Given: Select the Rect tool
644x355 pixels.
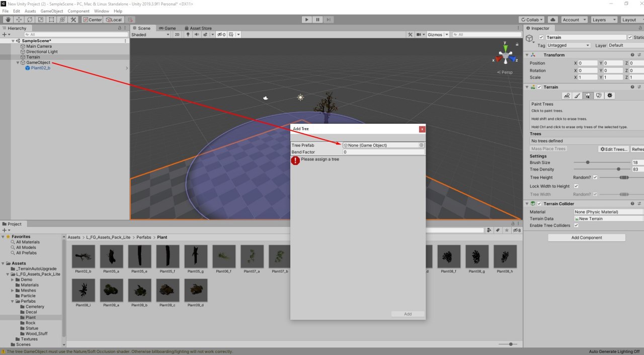Looking at the screenshot, I should (51, 20).
